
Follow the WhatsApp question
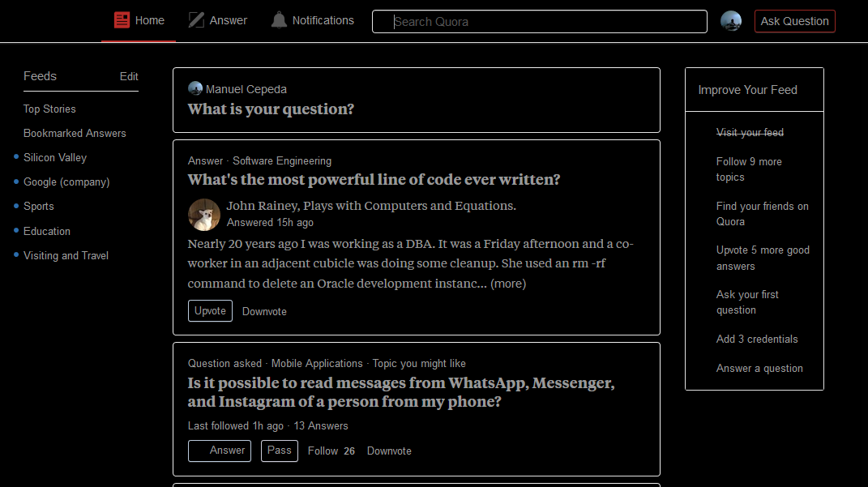click(x=331, y=451)
